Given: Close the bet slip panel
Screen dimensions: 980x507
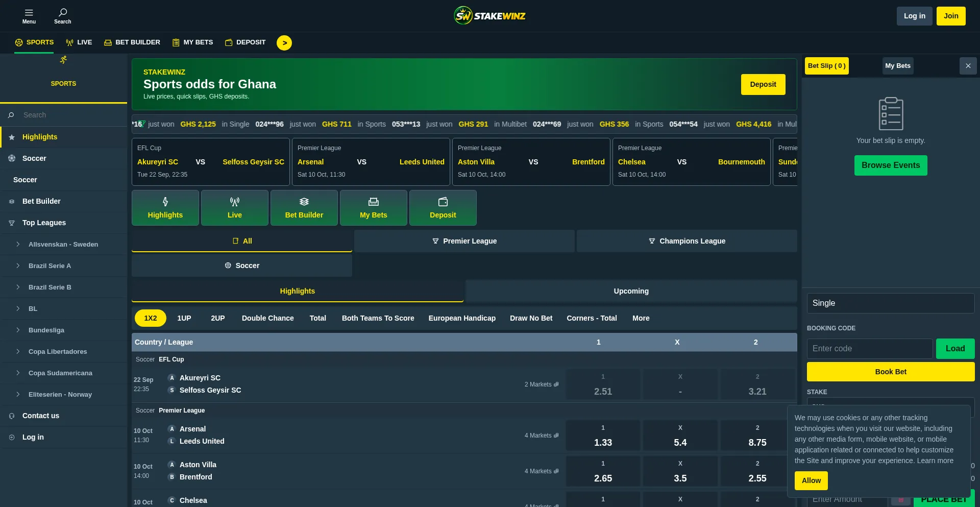Looking at the screenshot, I should click(968, 66).
